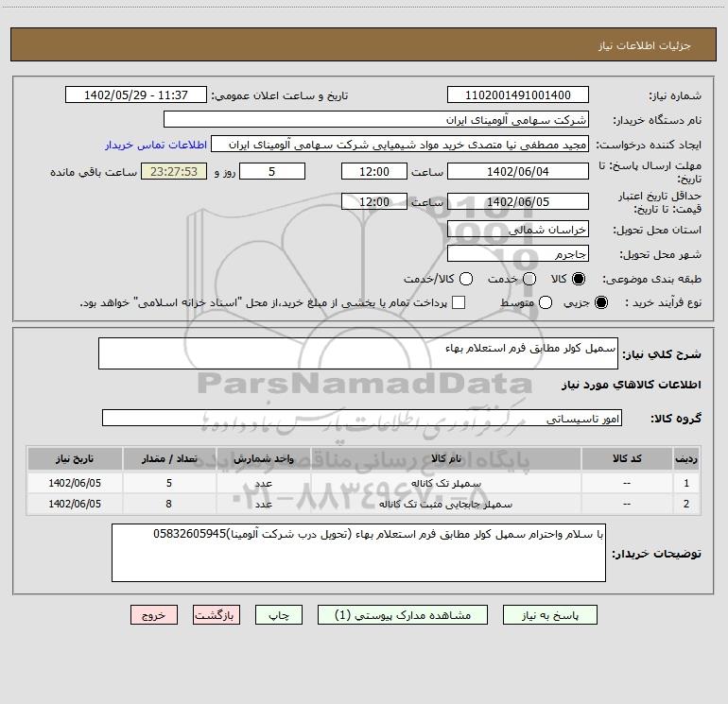This screenshot has width=728, height=704.
Task: Click quantity cell 5 in row 1
Action: (x=169, y=483)
